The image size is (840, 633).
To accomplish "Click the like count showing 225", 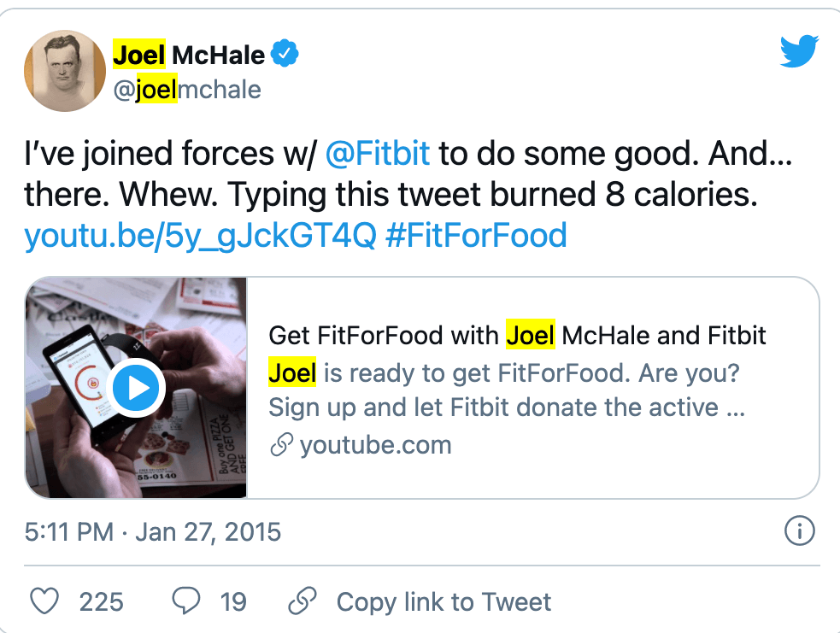I will [103, 601].
